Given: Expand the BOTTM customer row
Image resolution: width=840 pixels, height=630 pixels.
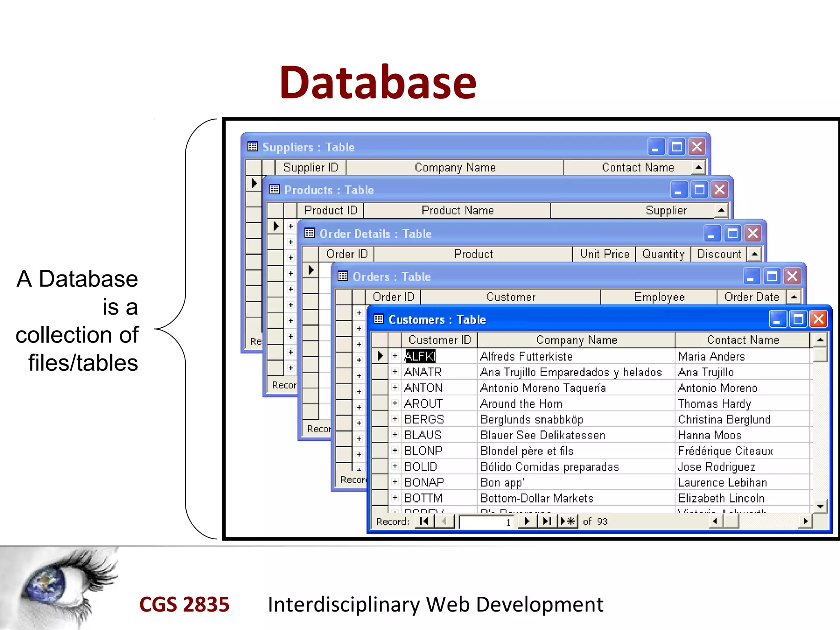Looking at the screenshot, I should [395, 498].
